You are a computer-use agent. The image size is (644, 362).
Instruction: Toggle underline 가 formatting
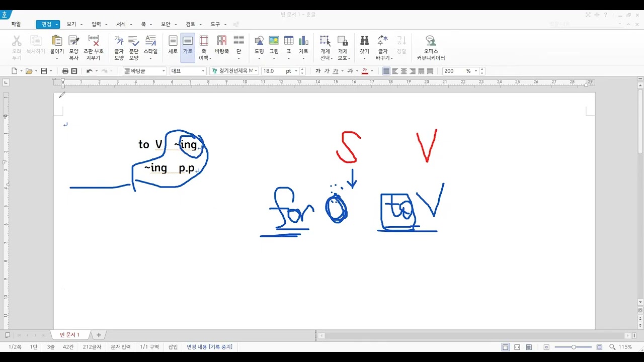point(335,71)
